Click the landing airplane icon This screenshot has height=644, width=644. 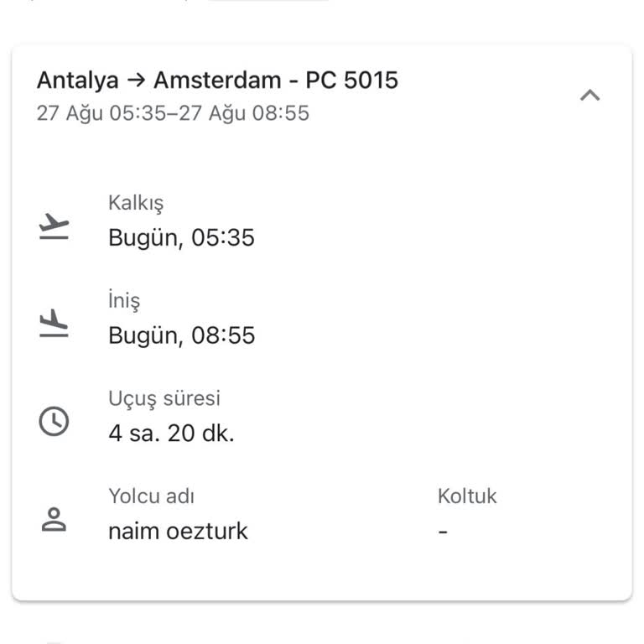point(54,324)
